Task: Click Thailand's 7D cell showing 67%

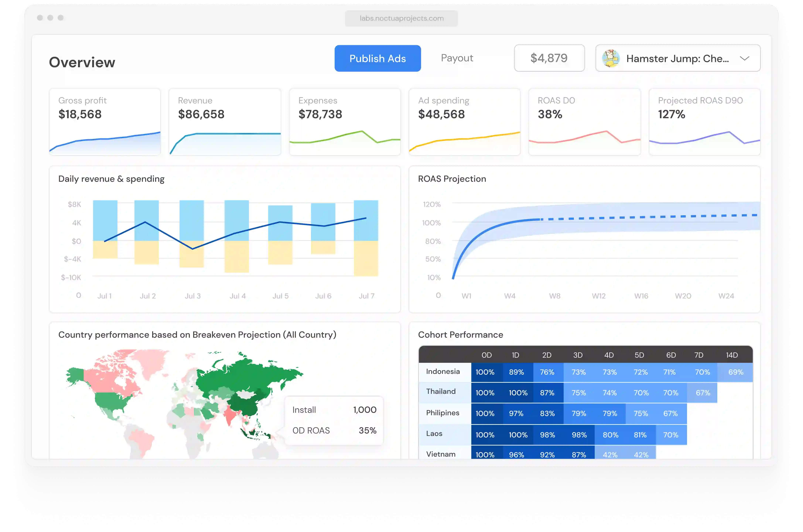Action: tap(702, 393)
